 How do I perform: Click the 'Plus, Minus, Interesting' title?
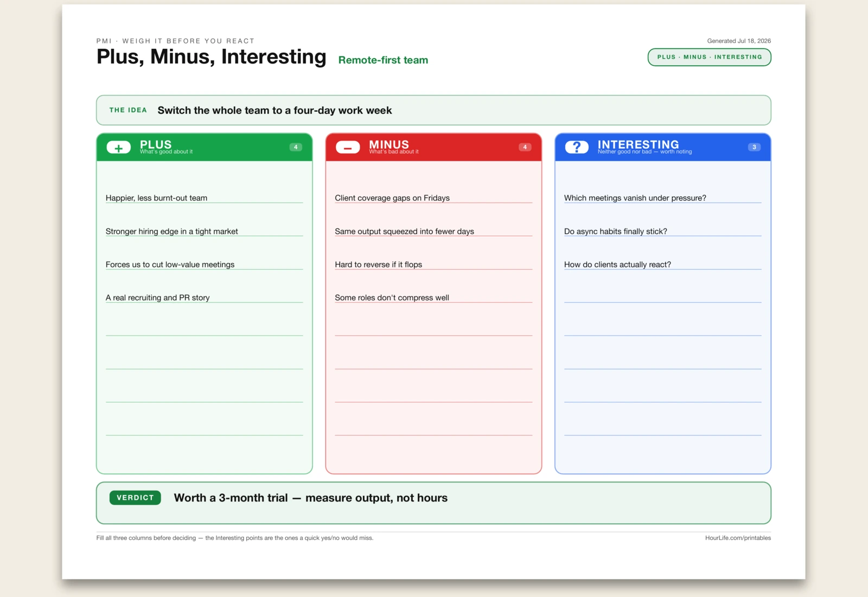212,56
